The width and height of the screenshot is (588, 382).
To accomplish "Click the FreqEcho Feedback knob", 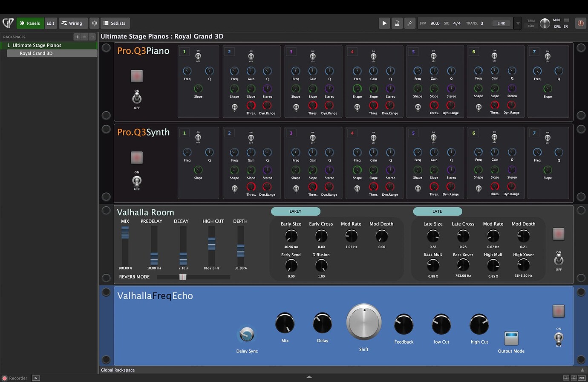I will [404, 324].
